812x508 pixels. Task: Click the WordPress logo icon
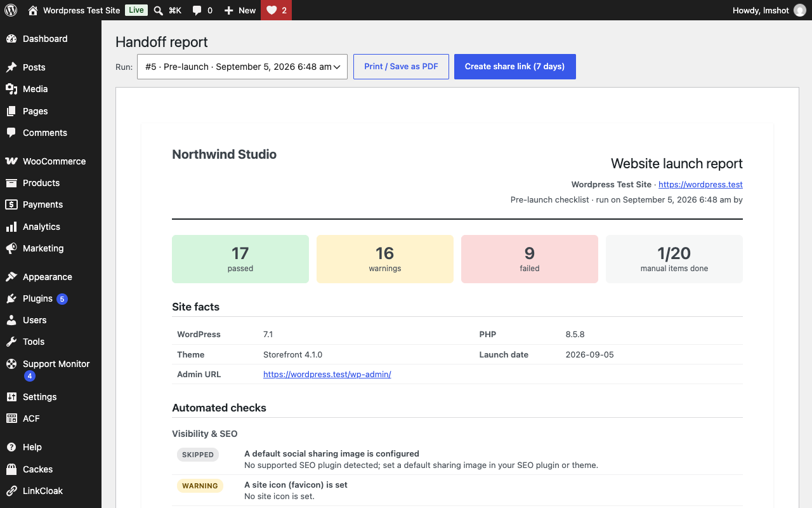(x=11, y=10)
